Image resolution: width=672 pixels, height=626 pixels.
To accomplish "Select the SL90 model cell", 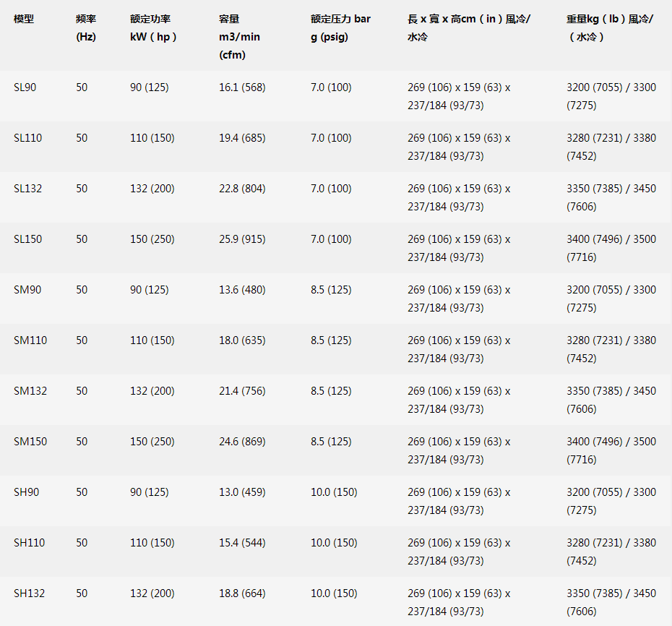I will point(25,87).
